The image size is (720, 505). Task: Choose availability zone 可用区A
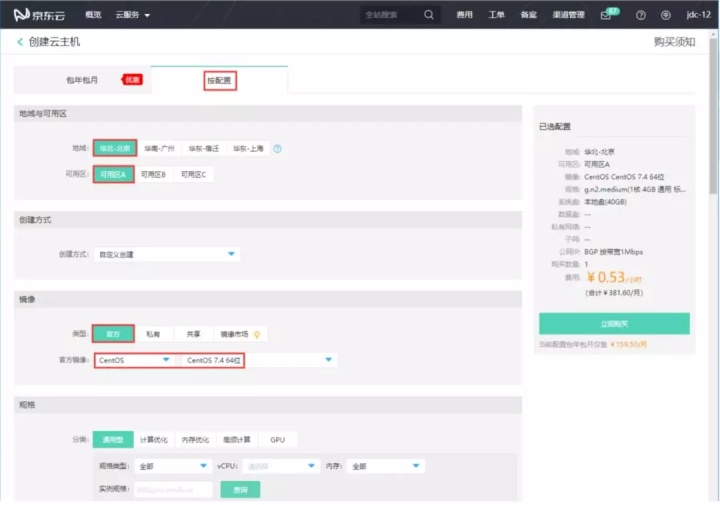tap(113, 174)
